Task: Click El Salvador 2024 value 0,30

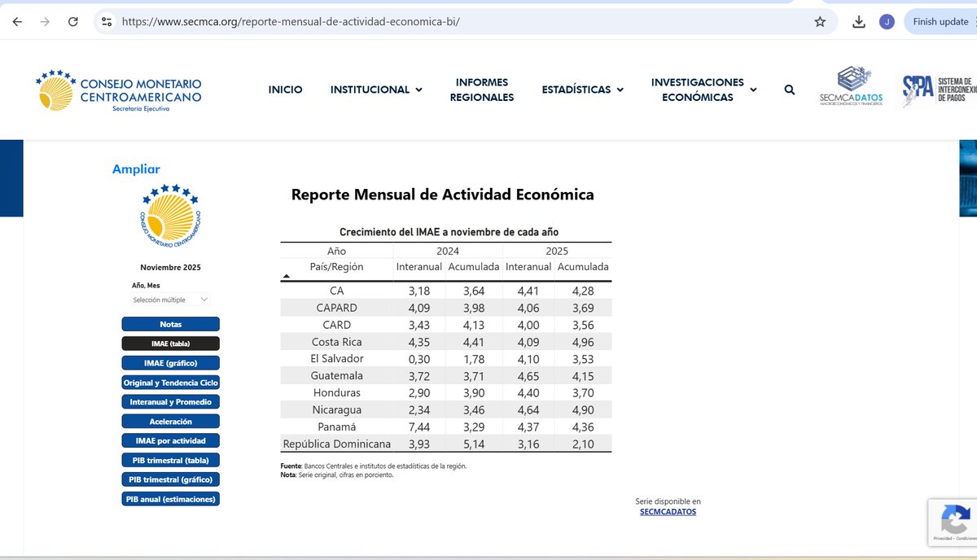Action: coord(418,359)
